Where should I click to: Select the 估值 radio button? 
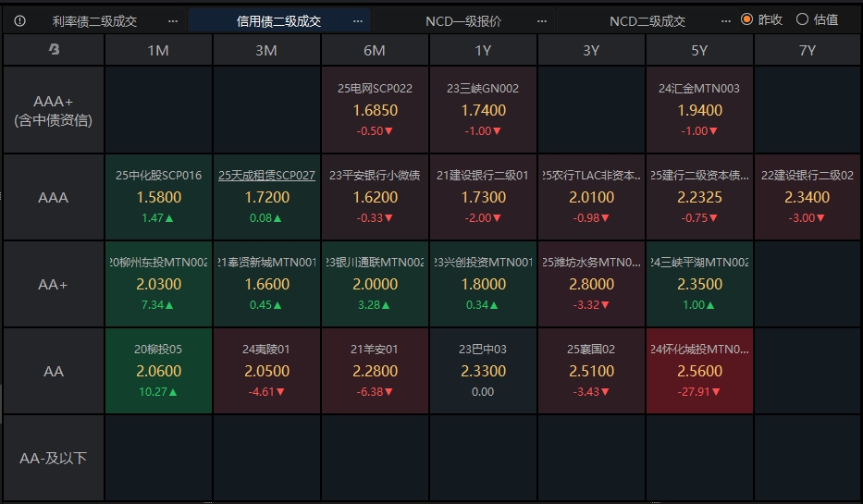point(802,19)
